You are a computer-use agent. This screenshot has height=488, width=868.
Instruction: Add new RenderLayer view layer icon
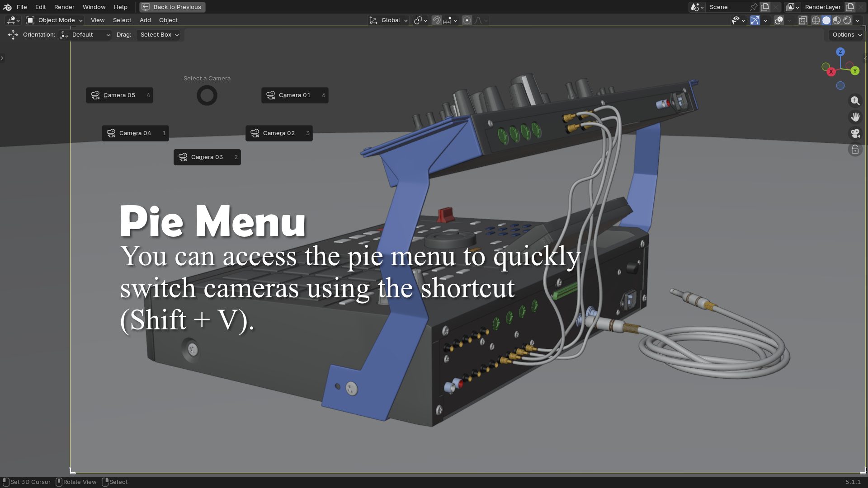pyautogui.click(x=850, y=7)
